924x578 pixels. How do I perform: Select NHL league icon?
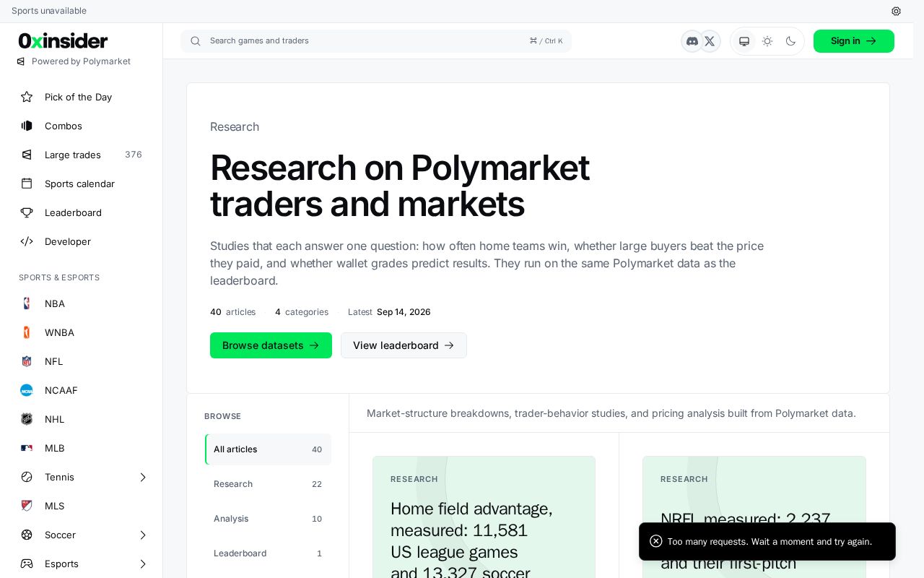(x=27, y=419)
